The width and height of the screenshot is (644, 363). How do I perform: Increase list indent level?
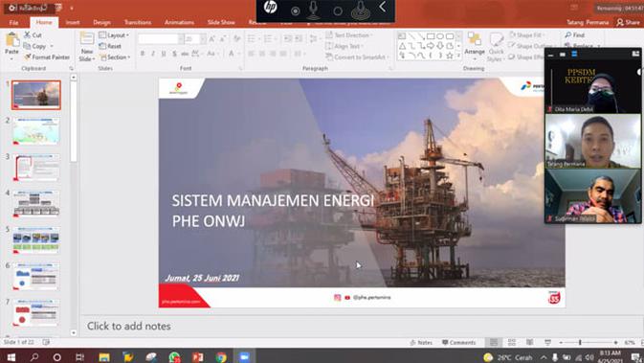tap(299, 38)
